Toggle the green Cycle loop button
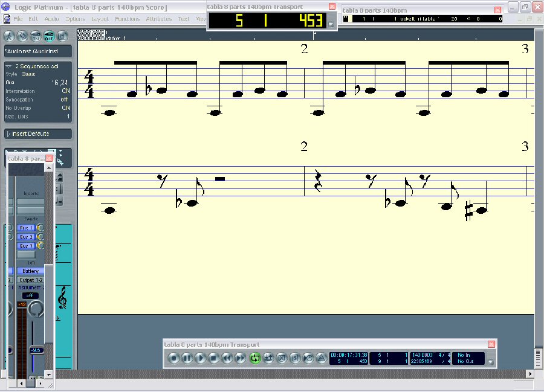This screenshot has width=544, height=392. pos(254,358)
